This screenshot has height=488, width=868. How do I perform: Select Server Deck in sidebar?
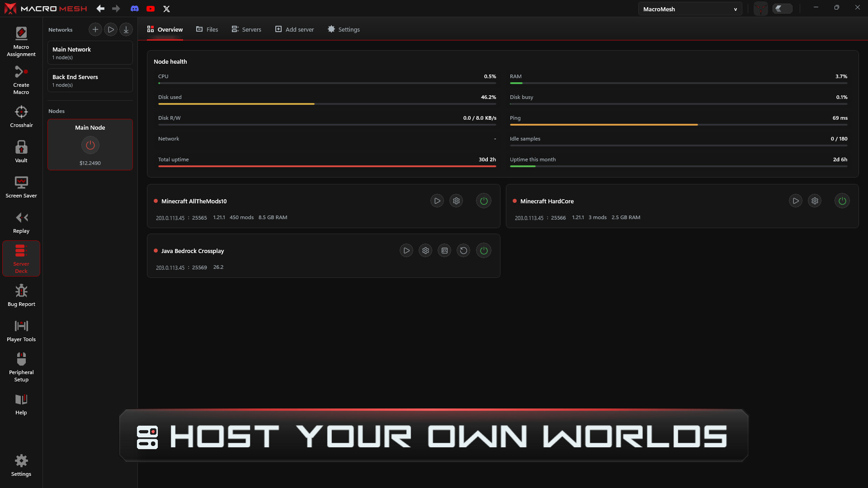pyautogui.click(x=21, y=258)
